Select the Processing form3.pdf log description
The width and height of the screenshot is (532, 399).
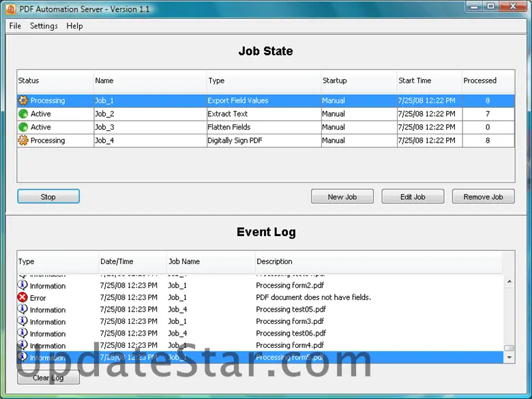[290, 321]
